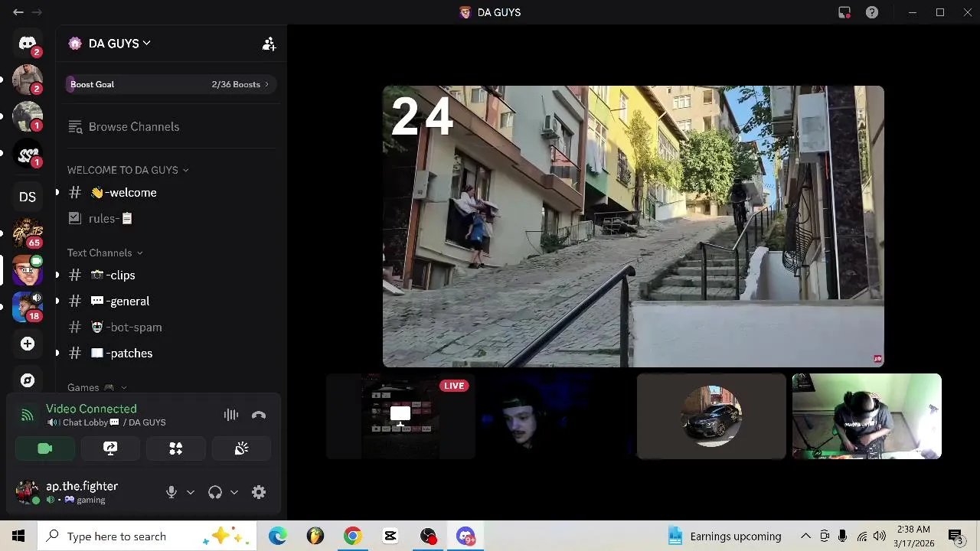Open User Settings gear

tap(259, 492)
